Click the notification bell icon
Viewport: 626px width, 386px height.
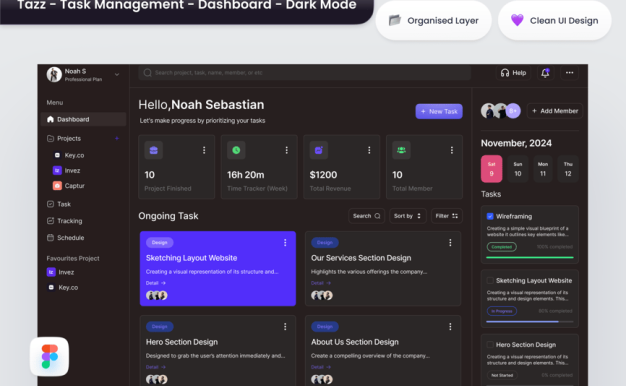pos(545,73)
